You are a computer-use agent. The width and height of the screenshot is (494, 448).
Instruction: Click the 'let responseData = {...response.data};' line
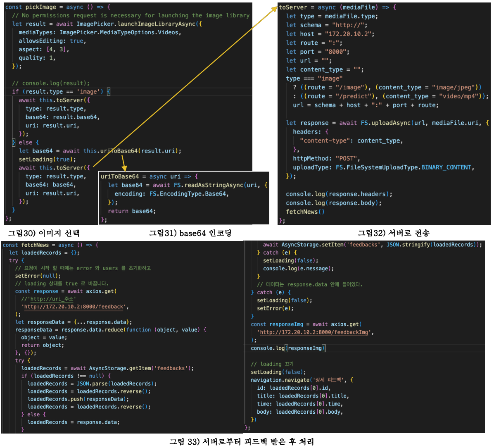point(74,322)
